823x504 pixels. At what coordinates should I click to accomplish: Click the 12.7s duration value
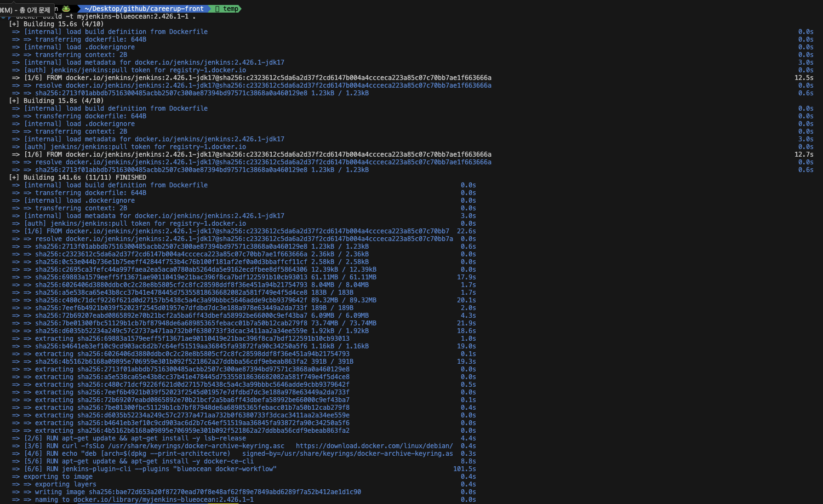coord(804,154)
